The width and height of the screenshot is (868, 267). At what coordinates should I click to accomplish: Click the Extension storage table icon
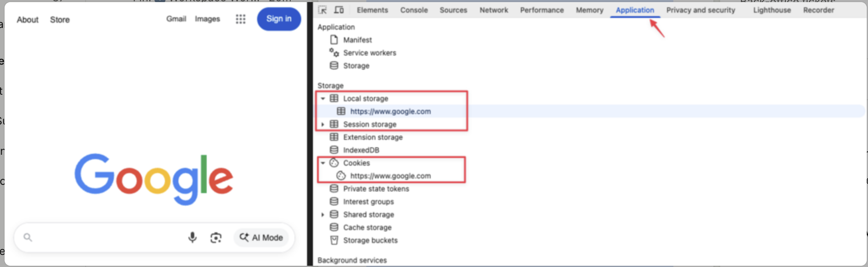(334, 137)
